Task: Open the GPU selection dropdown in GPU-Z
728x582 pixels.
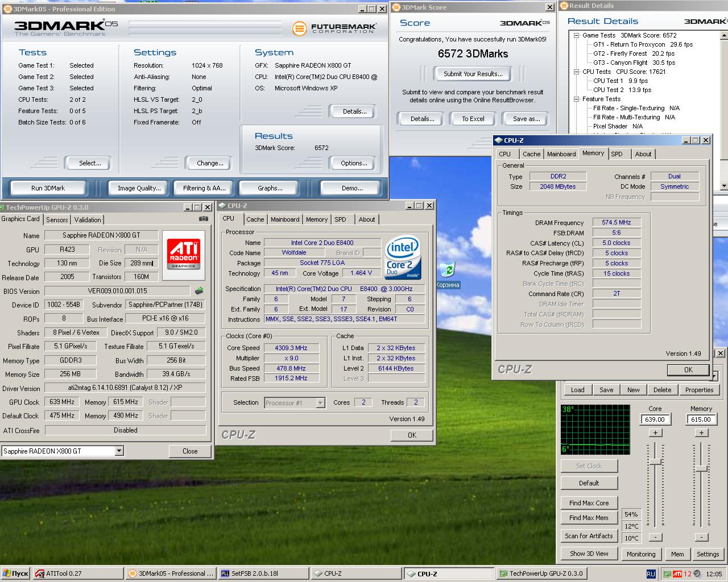Action: pyautogui.click(x=119, y=451)
